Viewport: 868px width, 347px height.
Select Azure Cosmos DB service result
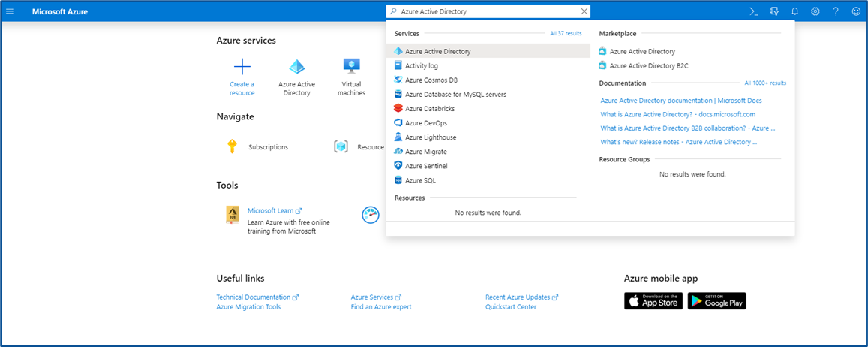coord(488,80)
